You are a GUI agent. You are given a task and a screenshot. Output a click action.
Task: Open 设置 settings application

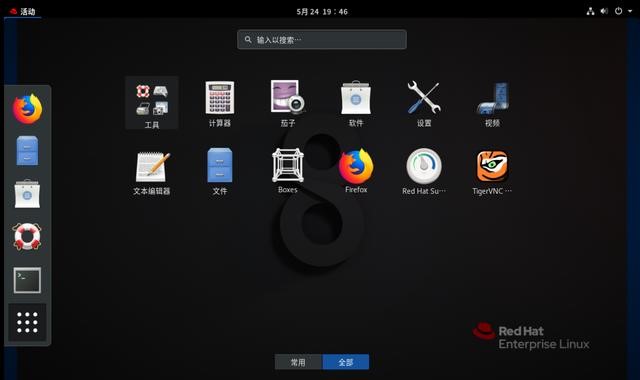click(x=424, y=103)
